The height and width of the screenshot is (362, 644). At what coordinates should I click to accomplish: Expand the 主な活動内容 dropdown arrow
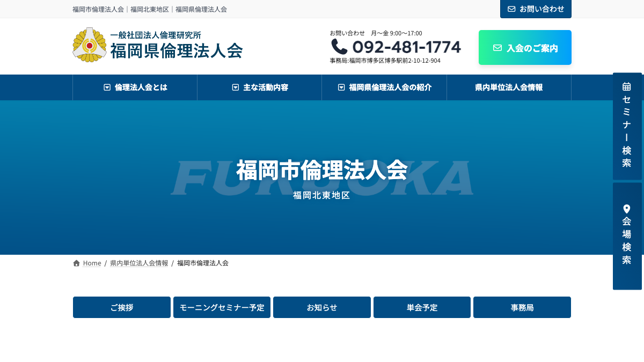[x=236, y=87]
